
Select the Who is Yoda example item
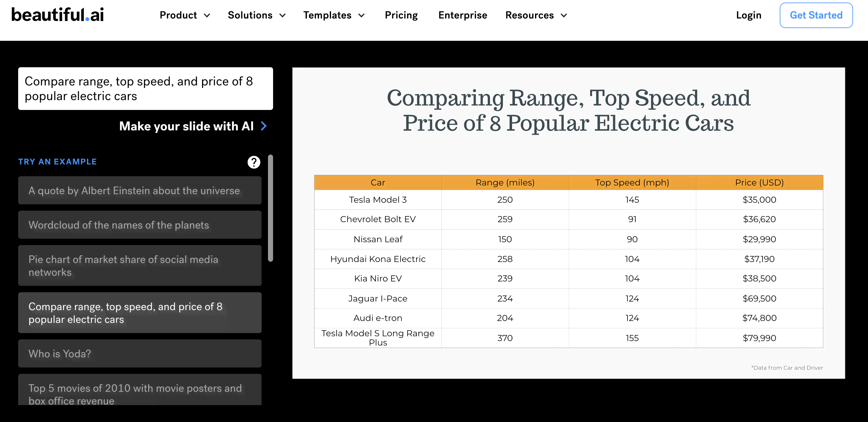[140, 353]
